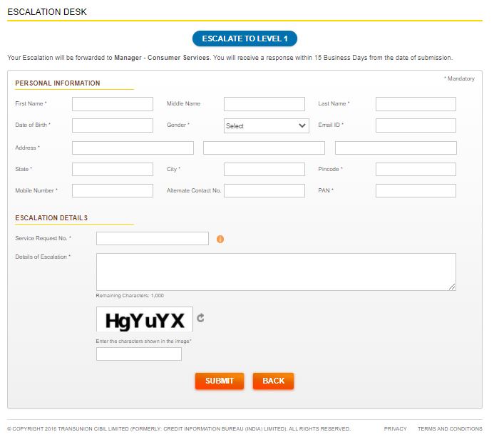Click the Date of Birth field

point(113,125)
